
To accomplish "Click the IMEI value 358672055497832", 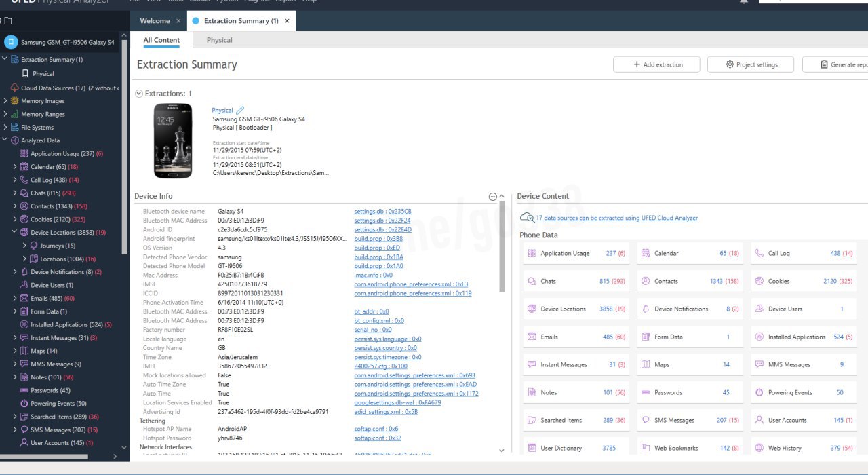I will pyautogui.click(x=242, y=366).
